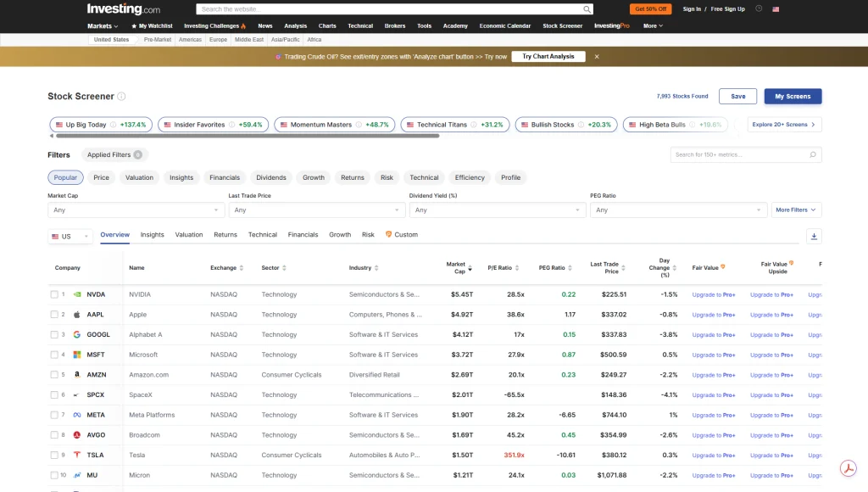The height and width of the screenshot is (492, 868).
Task: Click the flame icon by Investing Challenges
Action: click(x=243, y=26)
